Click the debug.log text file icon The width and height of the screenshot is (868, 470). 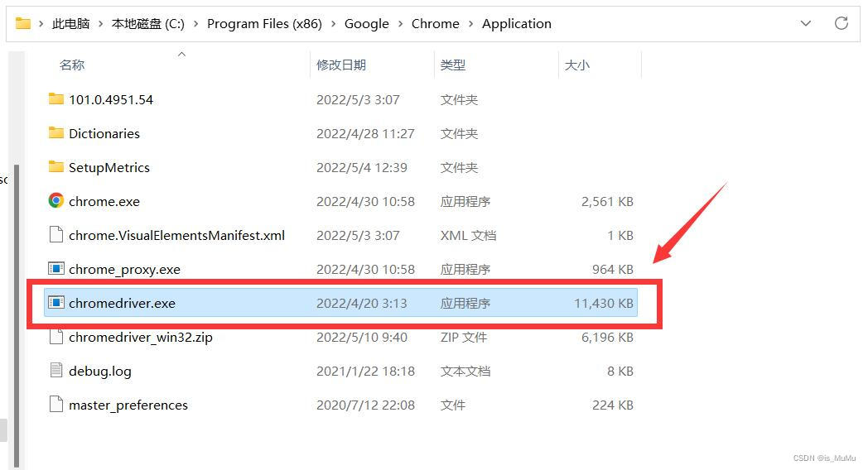56,370
